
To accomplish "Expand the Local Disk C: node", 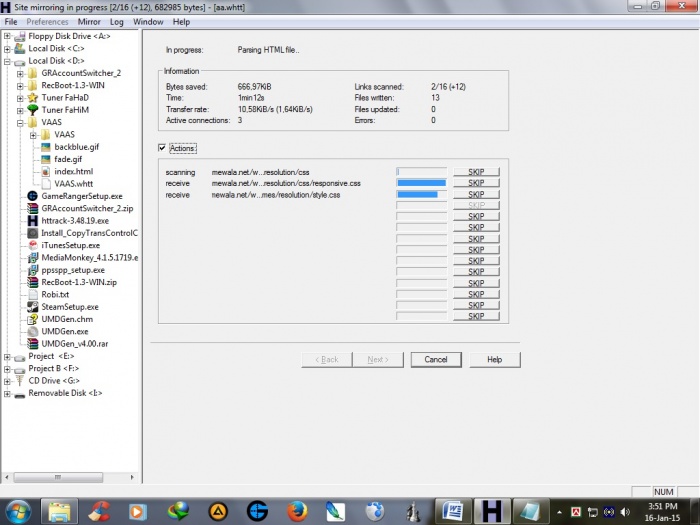I will click(x=7, y=49).
